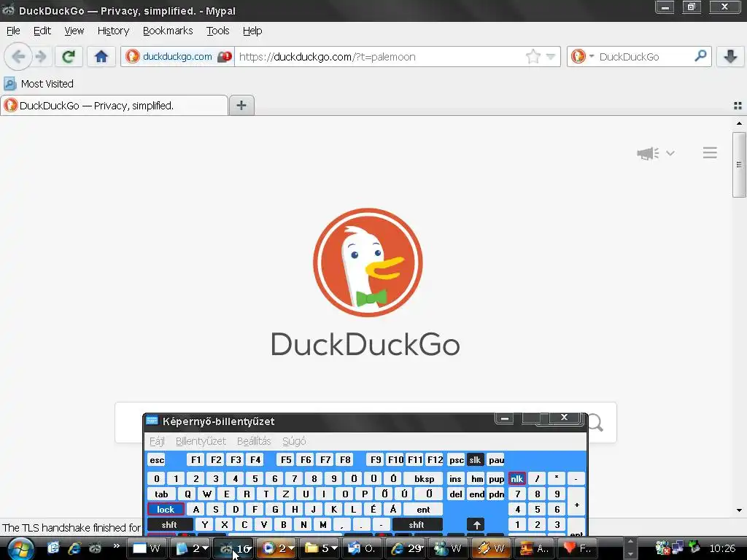Bookmark this page with the star
This screenshot has height=560, width=747.
(x=533, y=57)
